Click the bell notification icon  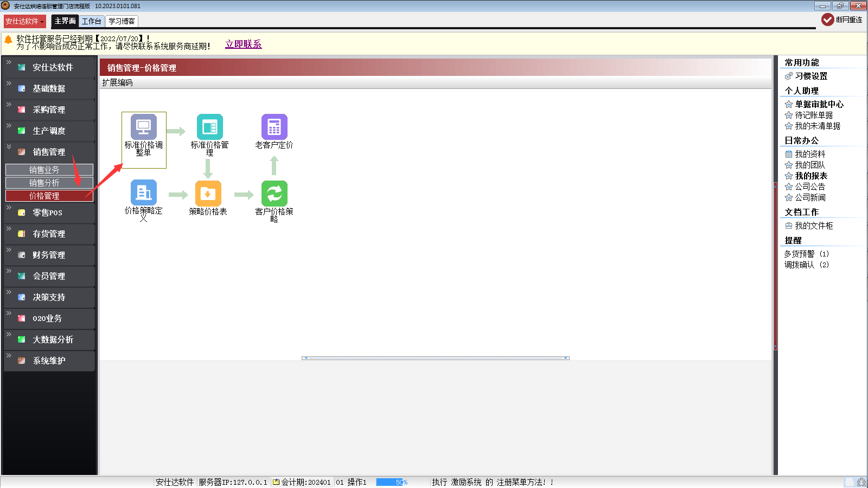(x=8, y=40)
